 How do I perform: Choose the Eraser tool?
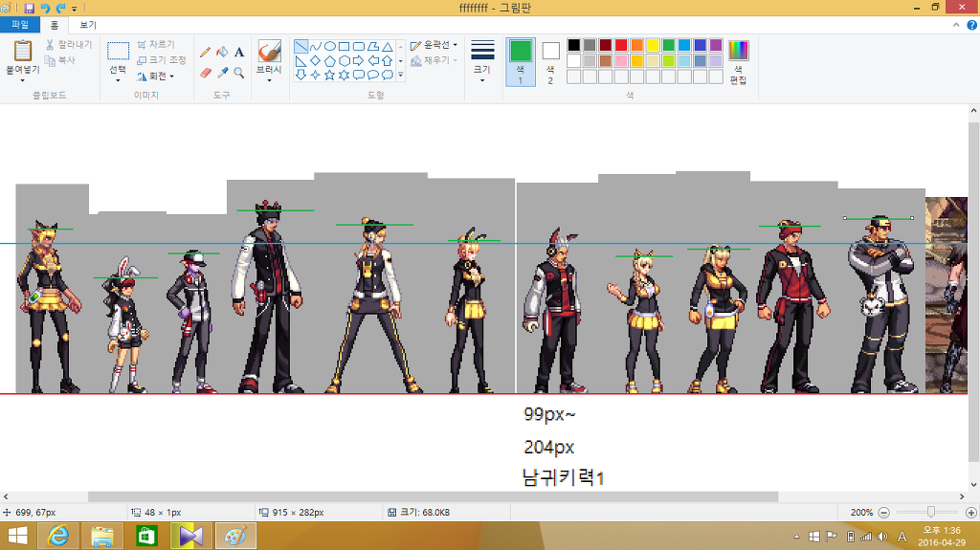pyautogui.click(x=204, y=72)
